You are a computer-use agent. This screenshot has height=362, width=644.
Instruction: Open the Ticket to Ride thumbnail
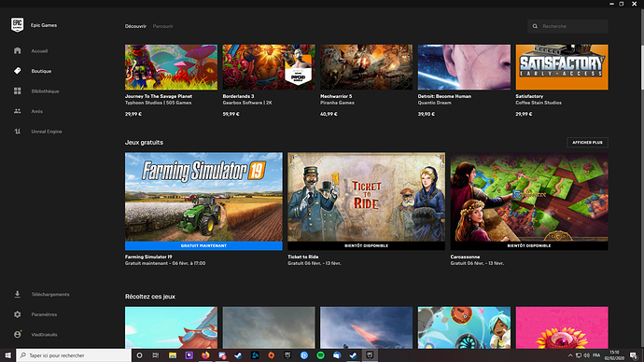(x=367, y=197)
